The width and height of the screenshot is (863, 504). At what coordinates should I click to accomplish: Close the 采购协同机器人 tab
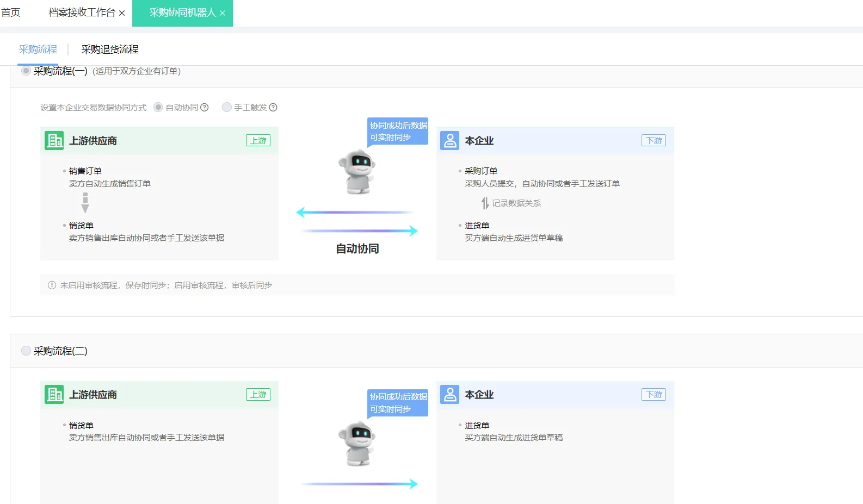223,13
